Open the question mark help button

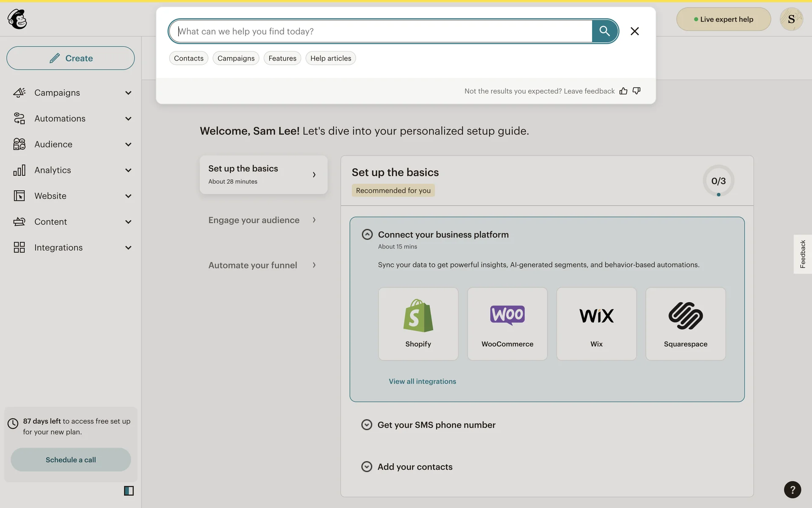792,489
